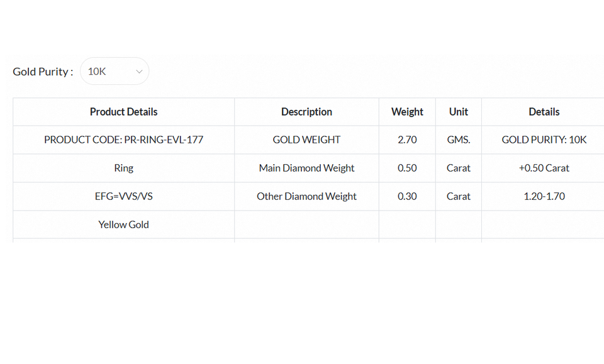
Task: Click the Weight column header
Action: (x=407, y=112)
